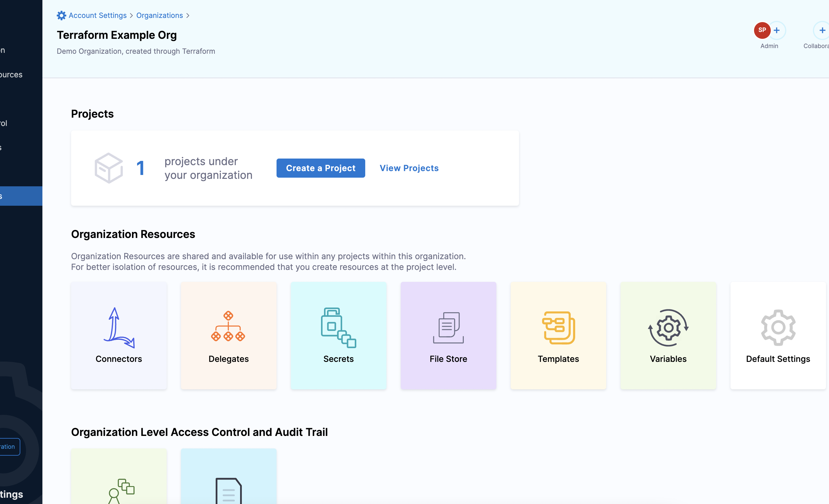Screen dimensions: 829x504
Task: Select the highlighted sidebar menu item
Action: (x=21, y=196)
